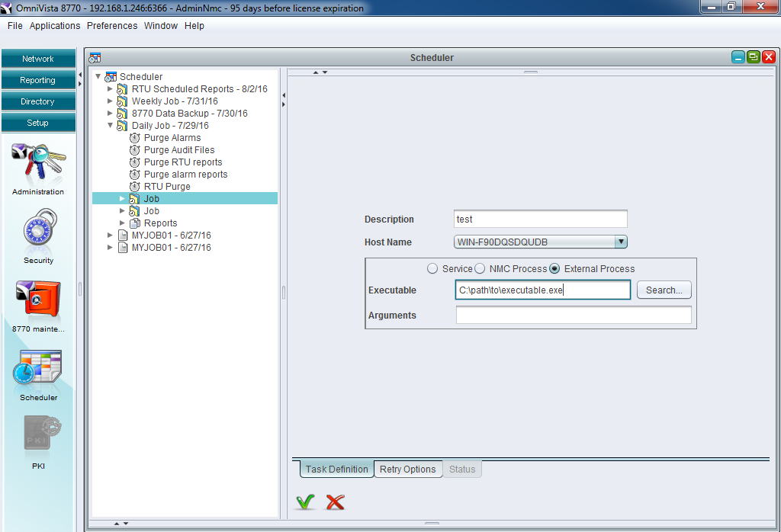Viewport: 781px width, 532px height.
Task: Click the Daily Job folder icon
Action: tap(122, 126)
